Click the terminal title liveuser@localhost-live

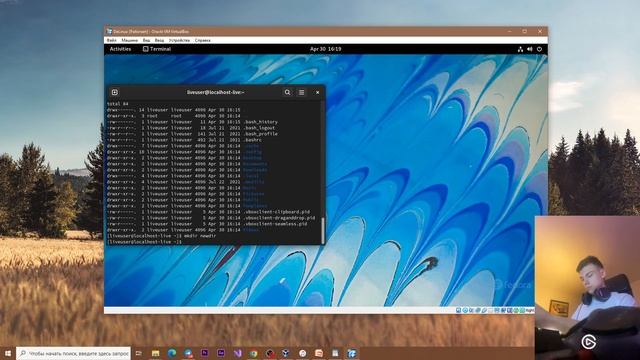[216, 92]
